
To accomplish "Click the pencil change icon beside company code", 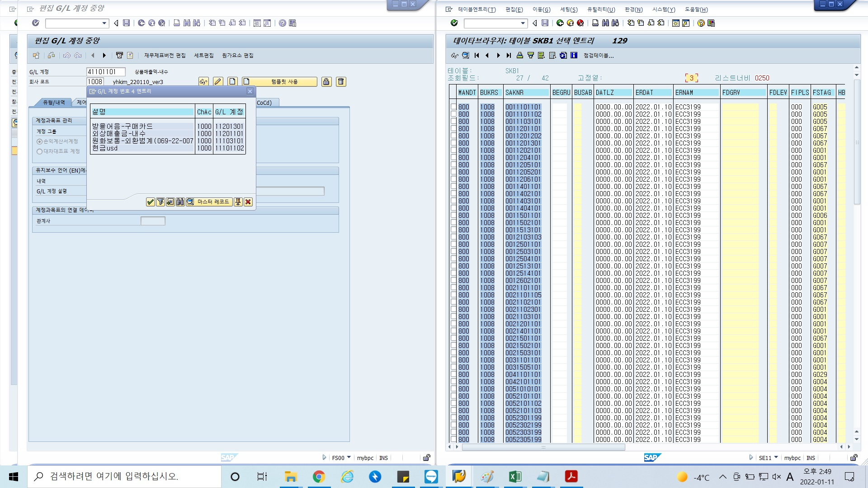I will (218, 82).
